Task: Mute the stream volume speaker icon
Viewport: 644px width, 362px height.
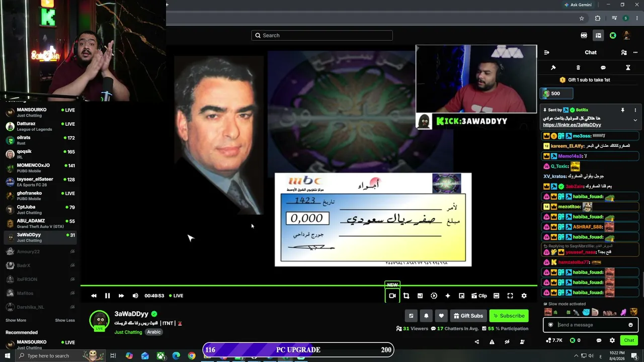Action: pyautogui.click(x=135, y=296)
